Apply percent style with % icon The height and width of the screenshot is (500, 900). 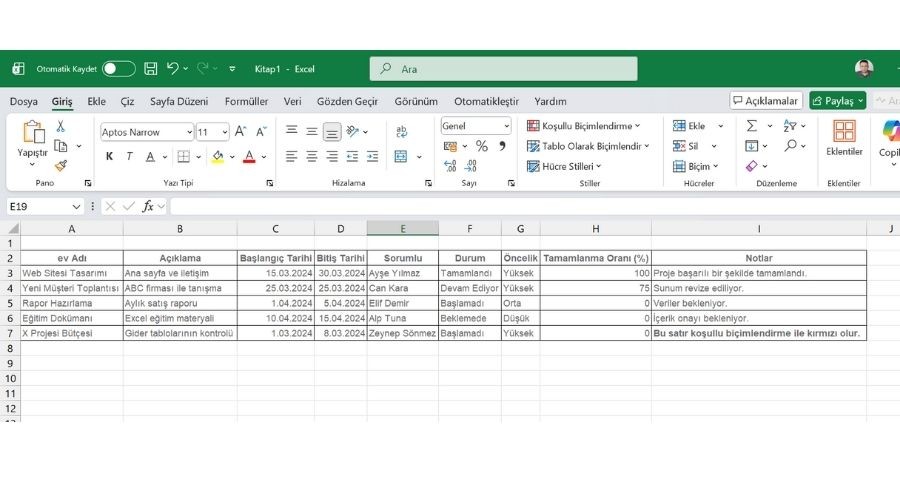pyautogui.click(x=481, y=146)
